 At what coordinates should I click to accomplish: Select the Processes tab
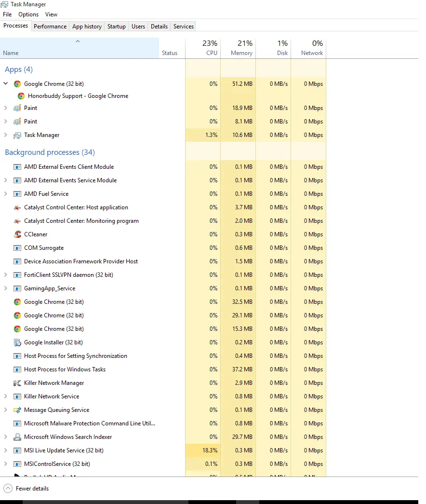coord(15,26)
